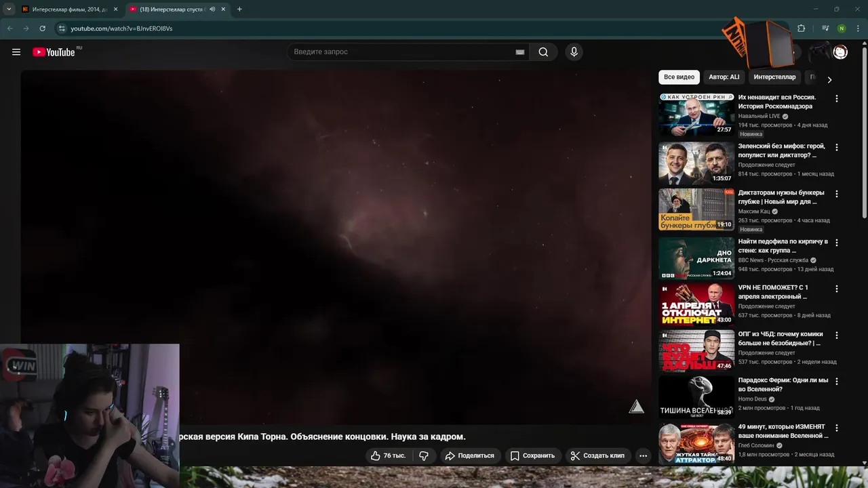Start voice search with the microphone
Screen dimensions: 868x488
(574, 52)
